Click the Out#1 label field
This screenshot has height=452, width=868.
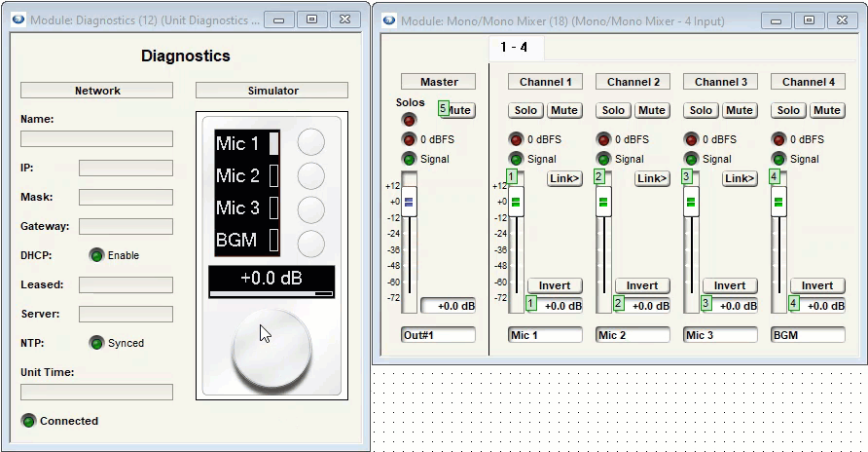pyautogui.click(x=439, y=335)
